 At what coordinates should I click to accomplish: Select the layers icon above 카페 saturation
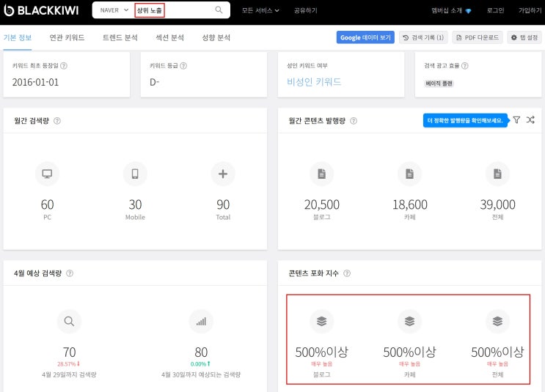click(x=410, y=322)
